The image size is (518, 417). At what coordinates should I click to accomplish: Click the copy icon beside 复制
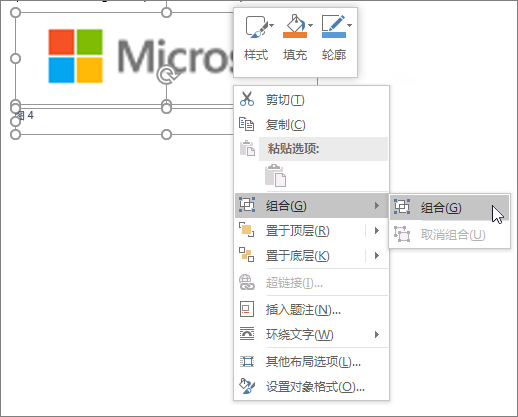tap(247, 124)
